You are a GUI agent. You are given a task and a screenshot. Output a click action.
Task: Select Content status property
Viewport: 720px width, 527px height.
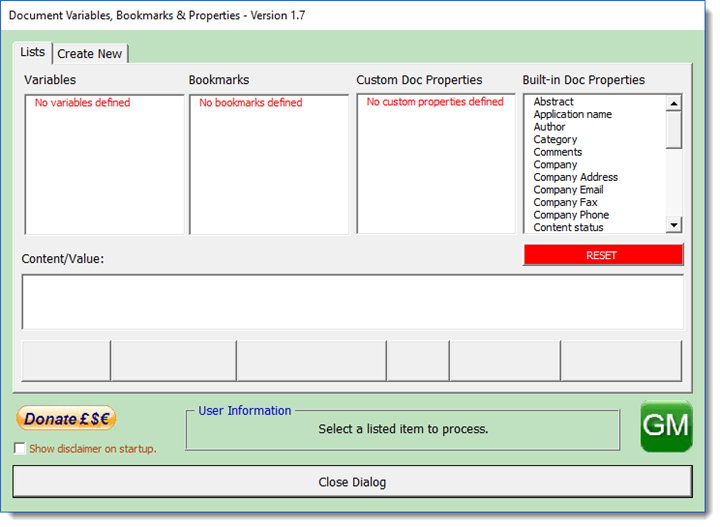(x=568, y=227)
